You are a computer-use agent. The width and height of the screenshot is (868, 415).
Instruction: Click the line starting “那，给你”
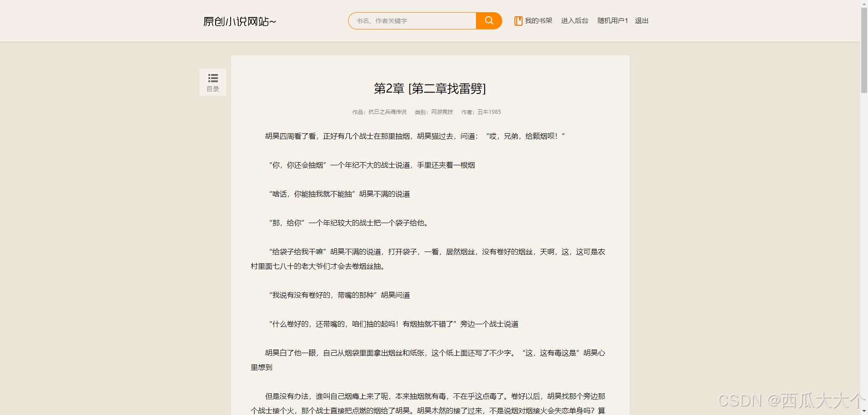348,223
